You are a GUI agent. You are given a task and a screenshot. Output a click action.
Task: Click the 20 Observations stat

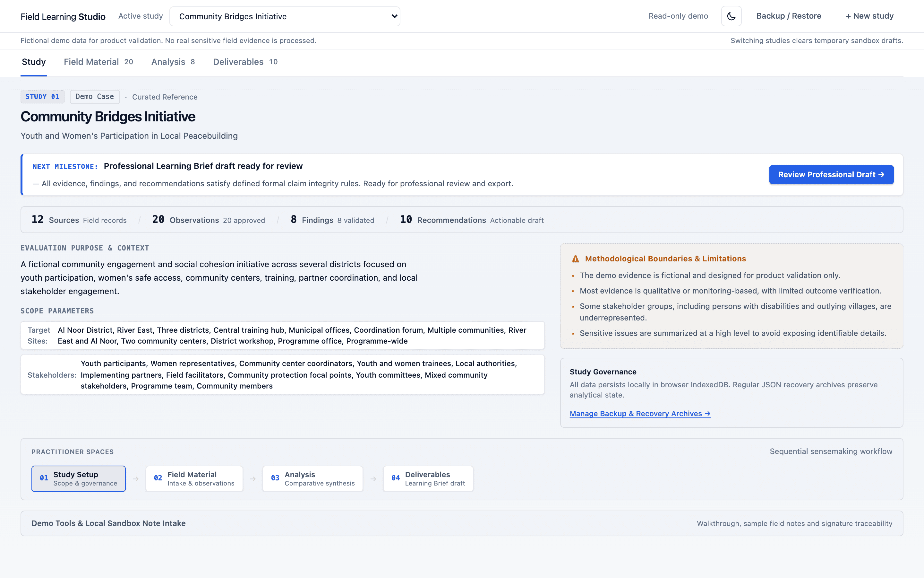click(x=209, y=220)
